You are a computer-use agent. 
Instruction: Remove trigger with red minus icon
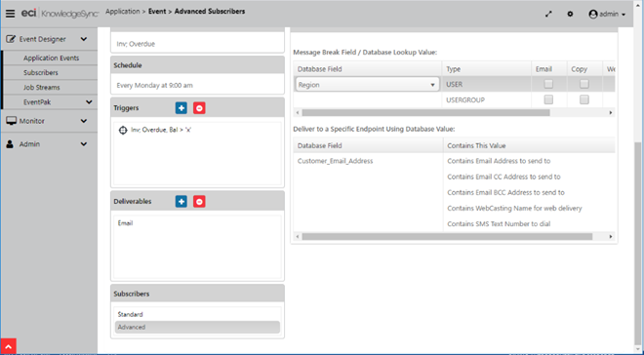(x=199, y=108)
